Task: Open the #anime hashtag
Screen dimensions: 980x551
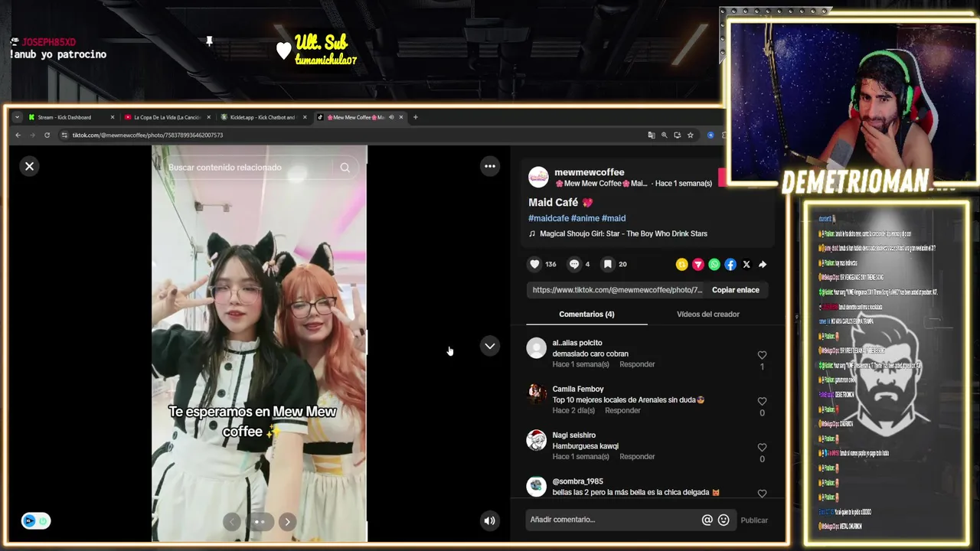Action: (x=585, y=218)
